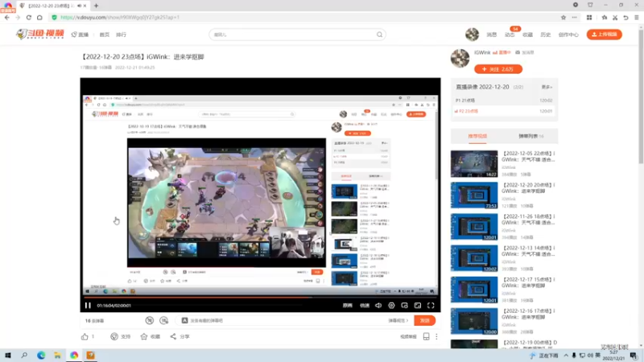Open the mobile view icon below the player
Viewport: 644px width, 362px height.
point(427,336)
